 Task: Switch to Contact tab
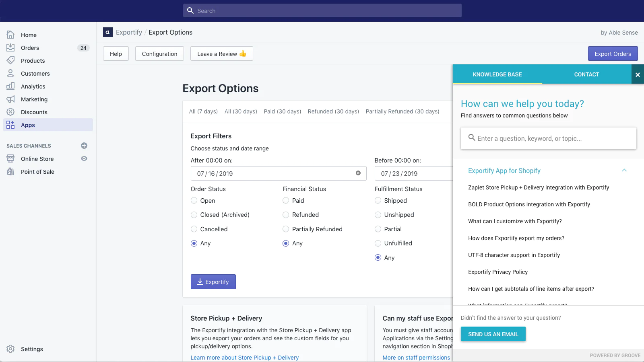(x=586, y=74)
